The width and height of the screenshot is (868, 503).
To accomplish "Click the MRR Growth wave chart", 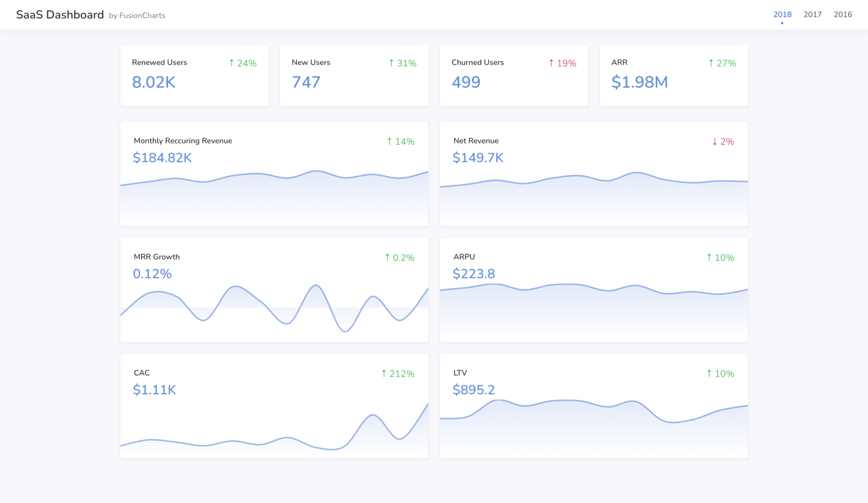I will tap(274, 308).
